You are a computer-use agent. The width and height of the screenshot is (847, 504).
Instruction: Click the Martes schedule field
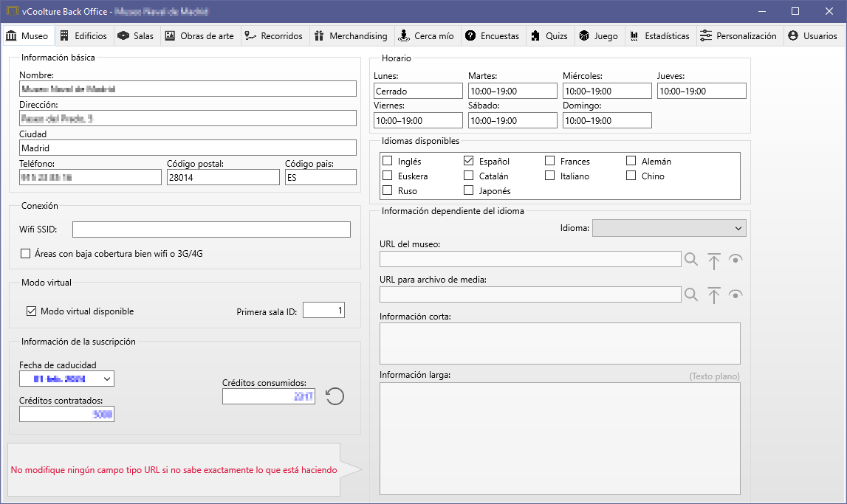512,91
